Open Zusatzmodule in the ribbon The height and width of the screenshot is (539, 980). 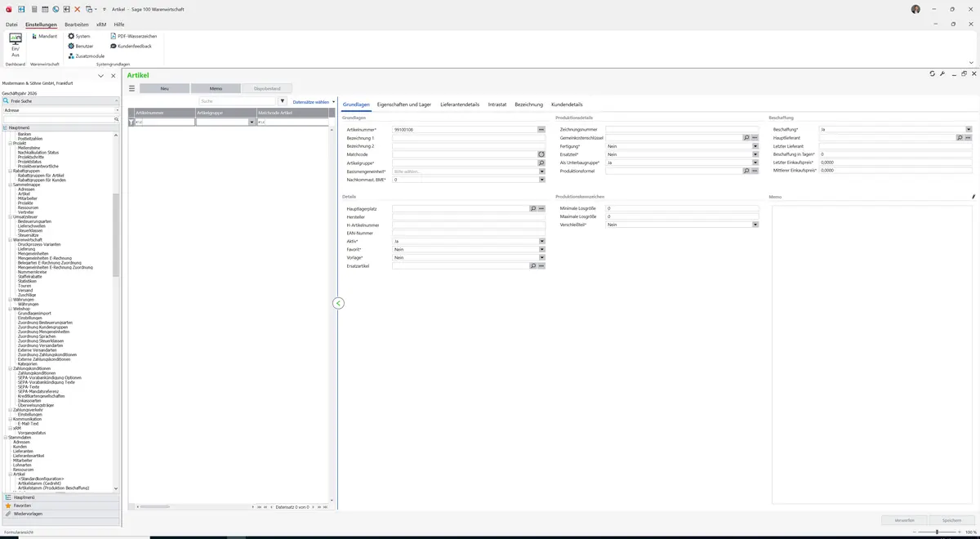[x=86, y=56]
